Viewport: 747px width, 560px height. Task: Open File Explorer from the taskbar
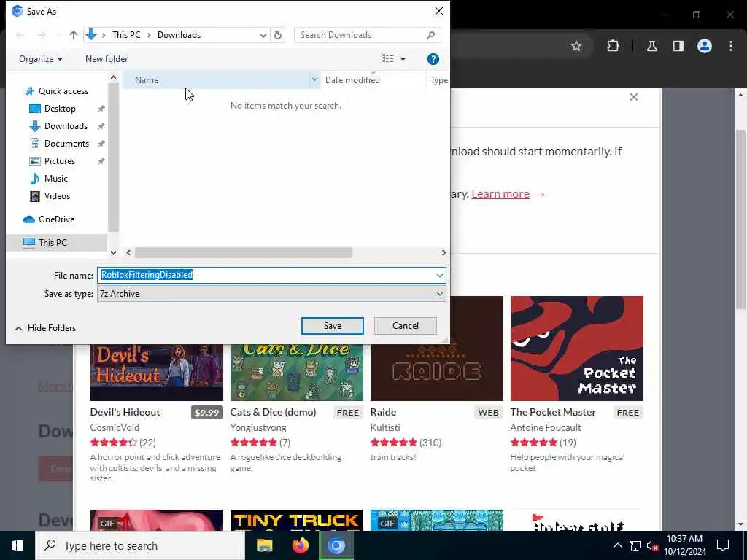pyautogui.click(x=264, y=545)
